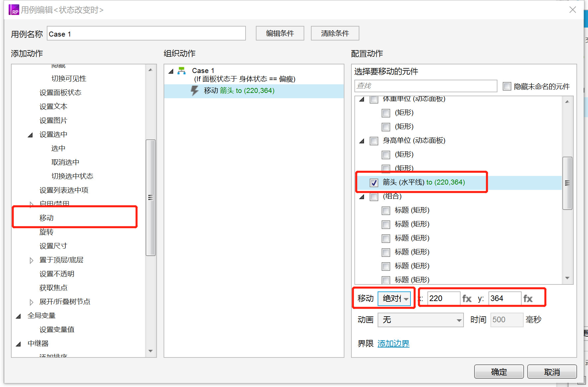Viewport: 588px width, 387px height.
Task: Check the (组合) group checkbox
Action: (374, 196)
